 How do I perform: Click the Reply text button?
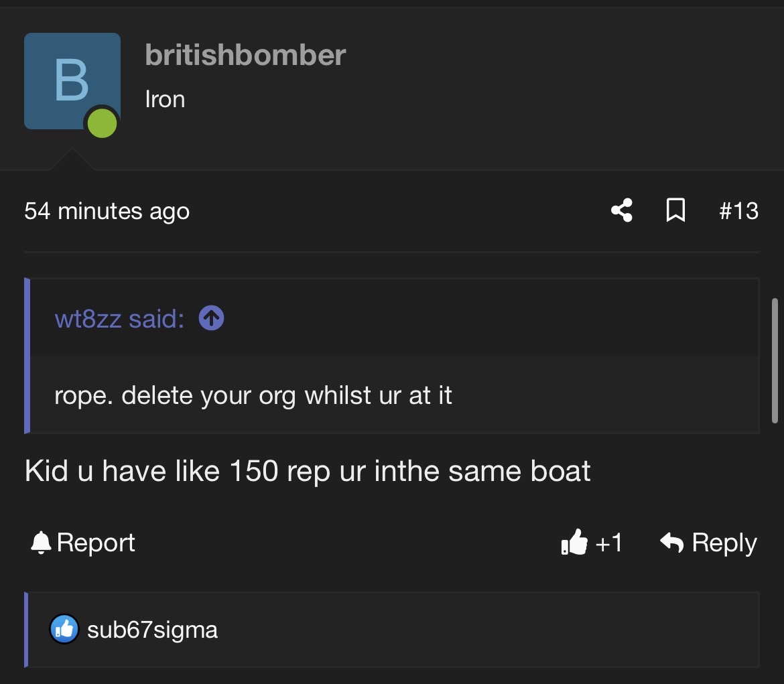pyautogui.click(x=724, y=543)
